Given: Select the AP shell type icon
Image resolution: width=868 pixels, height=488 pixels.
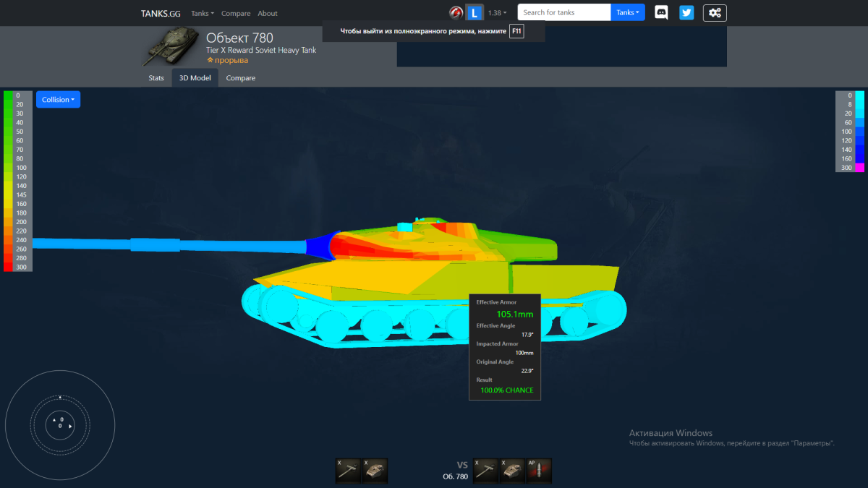Looking at the screenshot, I should click(x=539, y=470).
